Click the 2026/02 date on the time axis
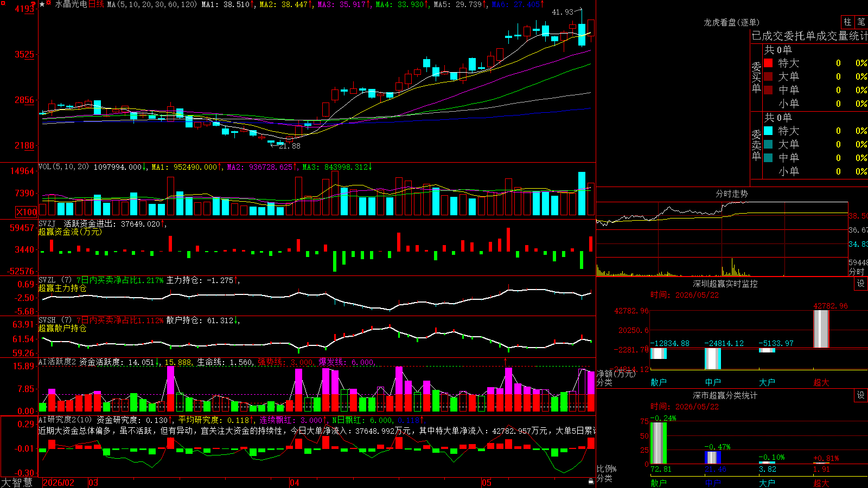Image resolution: width=868 pixels, height=488 pixels. pyautogui.click(x=59, y=483)
